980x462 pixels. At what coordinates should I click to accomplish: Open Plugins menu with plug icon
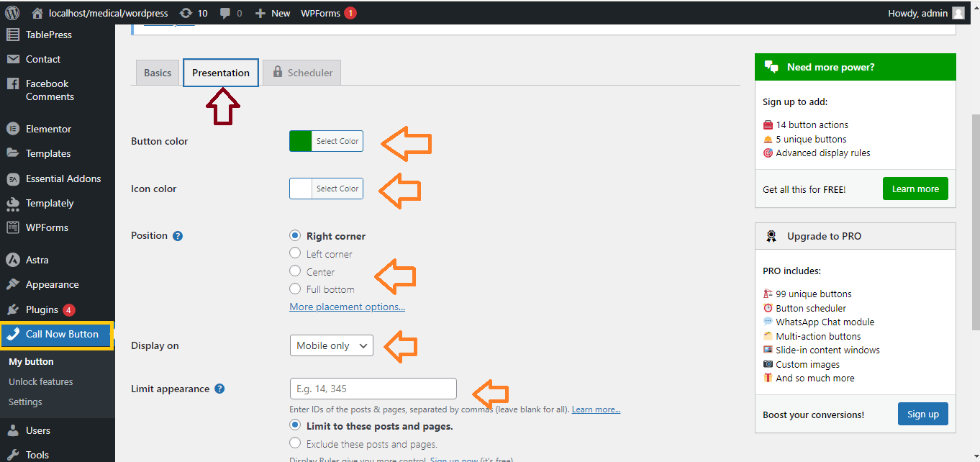tap(42, 309)
